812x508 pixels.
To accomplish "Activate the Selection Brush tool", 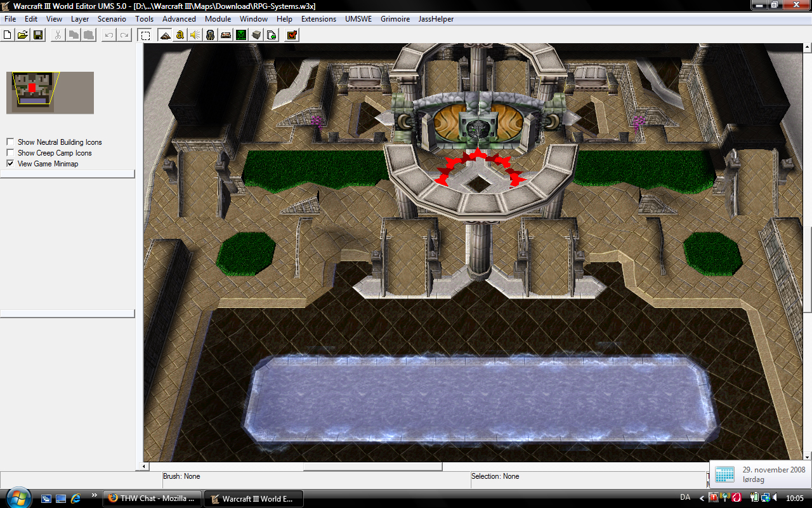I will tap(145, 35).
